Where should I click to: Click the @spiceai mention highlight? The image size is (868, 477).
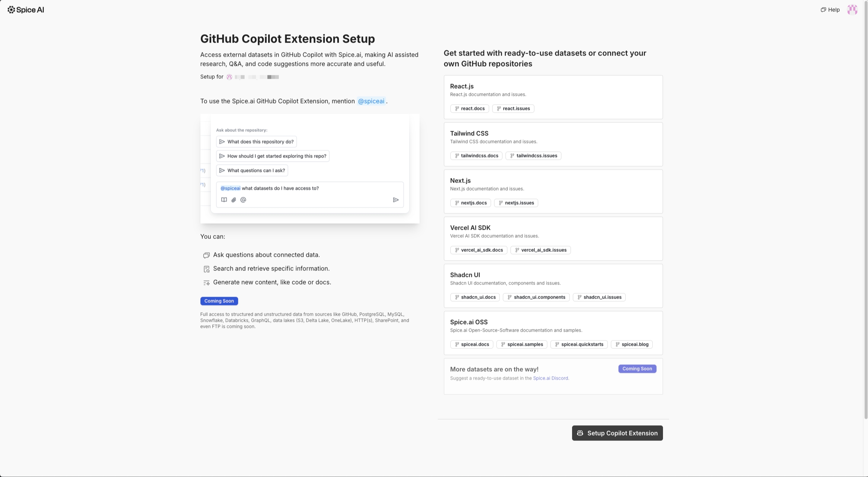pyautogui.click(x=371, y=101)
